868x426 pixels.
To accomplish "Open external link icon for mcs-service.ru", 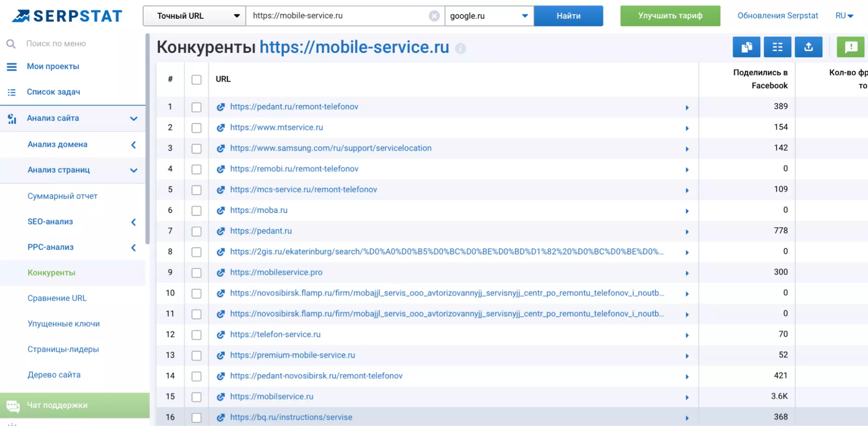I will 221,190.
